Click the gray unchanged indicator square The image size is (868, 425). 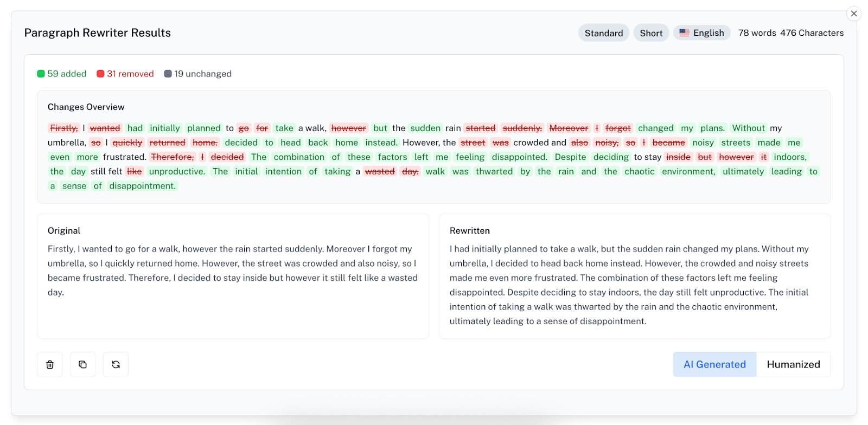tap(168, 74)
